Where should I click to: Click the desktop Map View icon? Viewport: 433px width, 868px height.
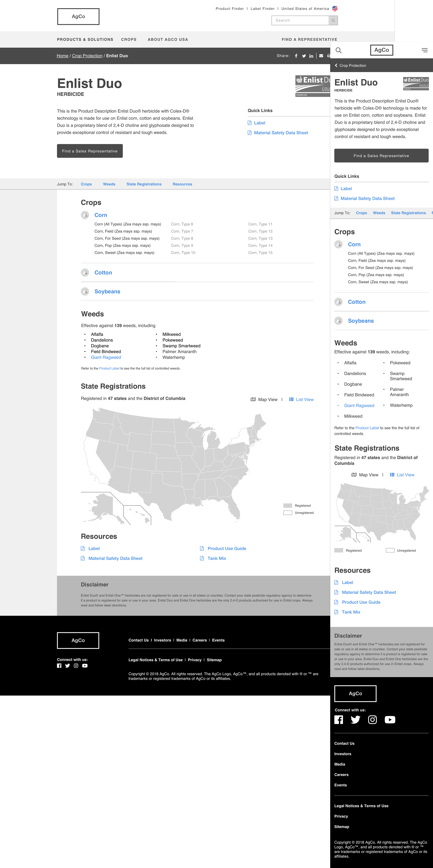click(x=253, y=400)
